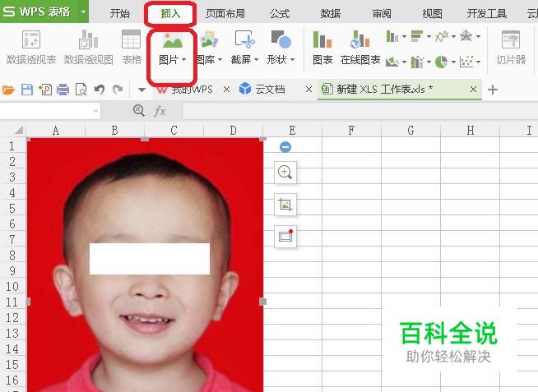
Task: Click inside the formula bar input
Action: [x=360, y=112]
